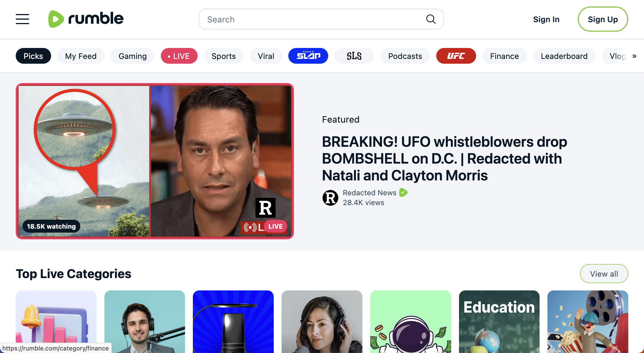Click the Top Live Categories heading
644x353 pixels.
[74, 274]
